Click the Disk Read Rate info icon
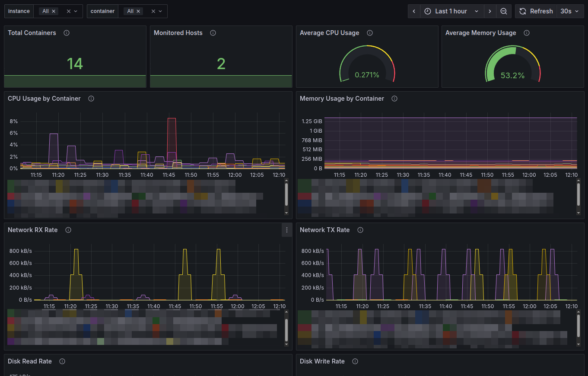588x376 pixels. point(62,361)
